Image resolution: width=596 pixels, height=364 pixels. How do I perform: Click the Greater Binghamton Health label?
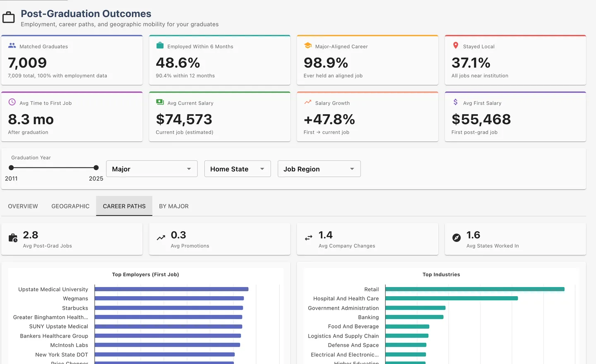point(50,317)
